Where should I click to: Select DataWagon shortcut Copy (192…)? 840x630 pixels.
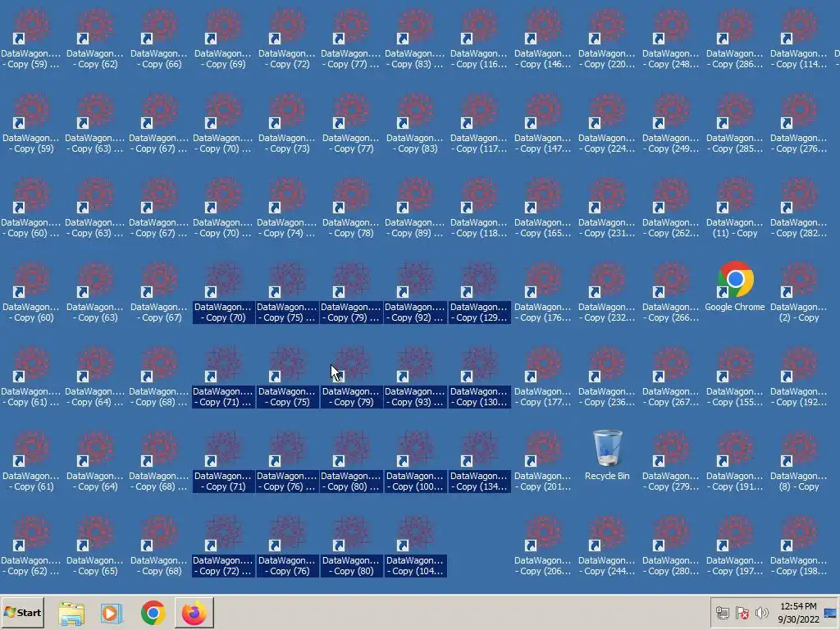point(799,377)
